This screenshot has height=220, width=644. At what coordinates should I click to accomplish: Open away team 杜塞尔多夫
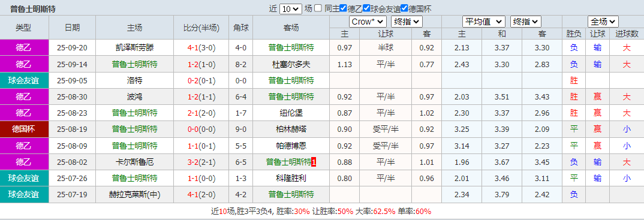click(x=291, y=64)
